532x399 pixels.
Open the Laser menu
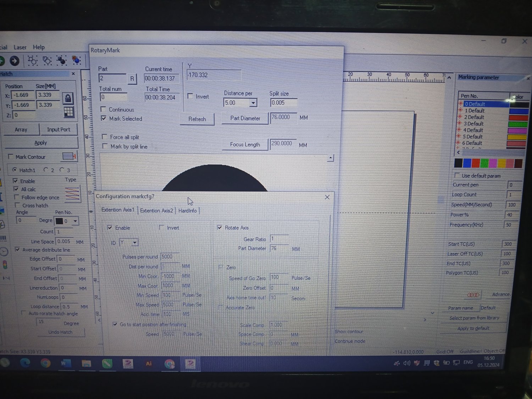click(x=20, y=47)
